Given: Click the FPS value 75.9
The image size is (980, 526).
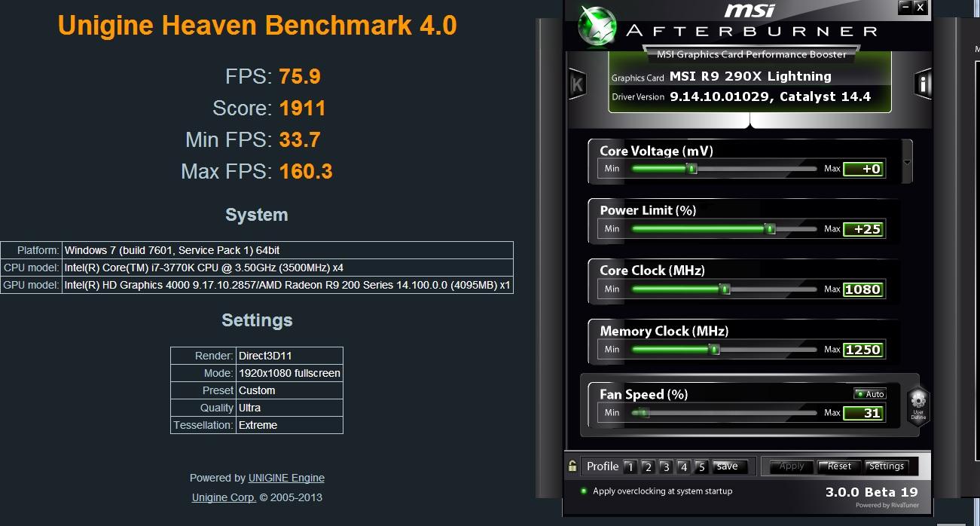Looking at the screenshot, I should pyautogui.click(x=300, y=77).
